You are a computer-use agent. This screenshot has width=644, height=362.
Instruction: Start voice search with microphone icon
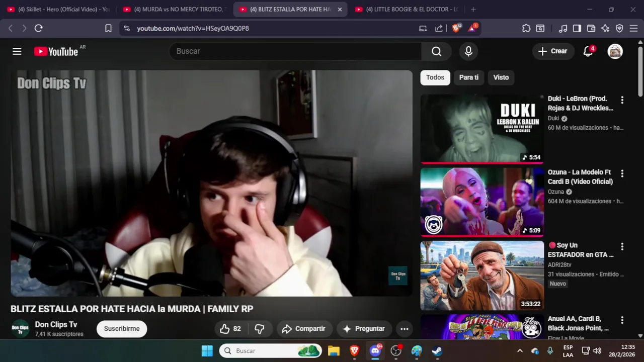(x=468, y=51)
